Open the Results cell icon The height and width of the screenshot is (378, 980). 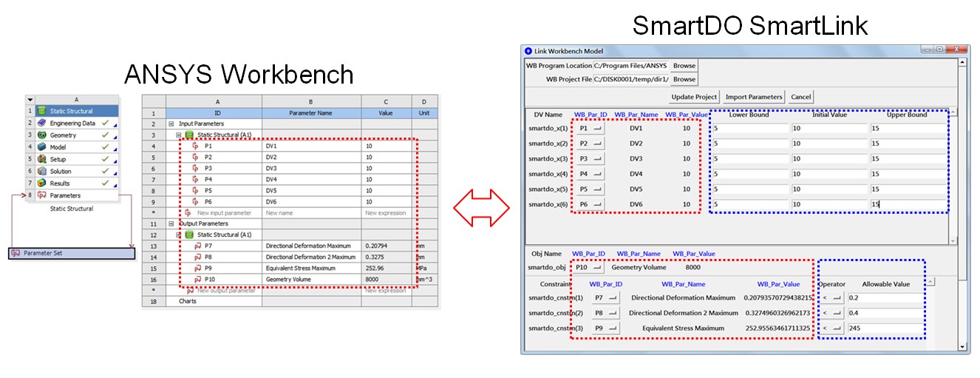pyautogui.click(x=42, y=183)
